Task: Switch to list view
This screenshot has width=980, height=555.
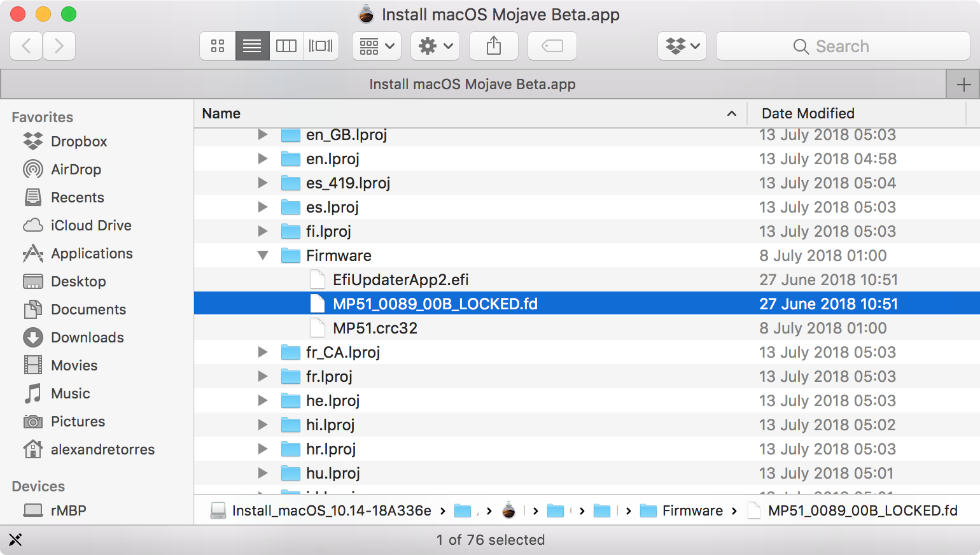Action: click(252, 46)
